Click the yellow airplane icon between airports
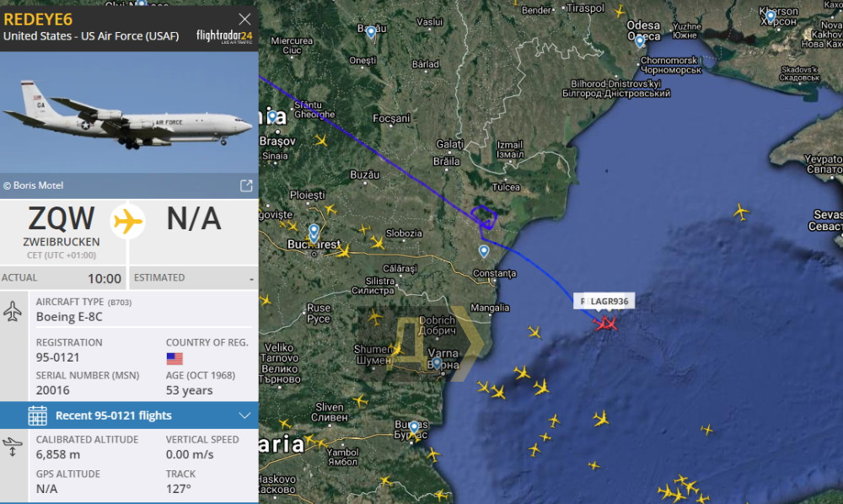The height and width of the screenshot is (504, 843). tap(128, 221)
